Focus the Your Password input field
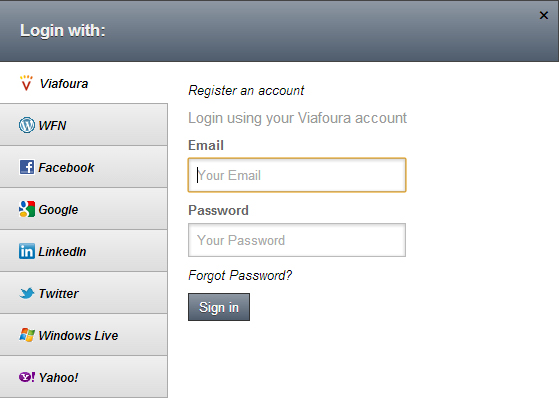This screenshot has width=559, height=398. coord(297,240)
